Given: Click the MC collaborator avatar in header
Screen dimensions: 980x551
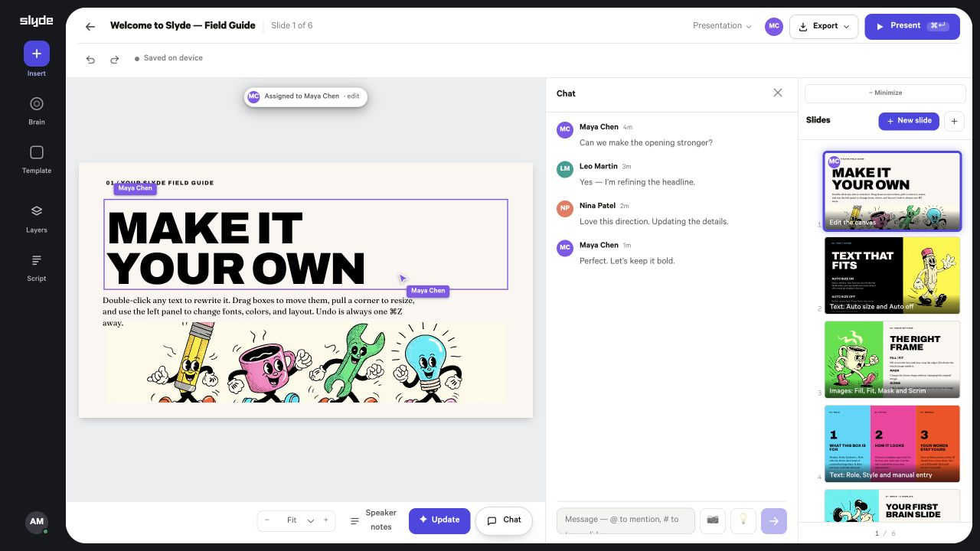Looking at the screenshot, I should 774,26.
